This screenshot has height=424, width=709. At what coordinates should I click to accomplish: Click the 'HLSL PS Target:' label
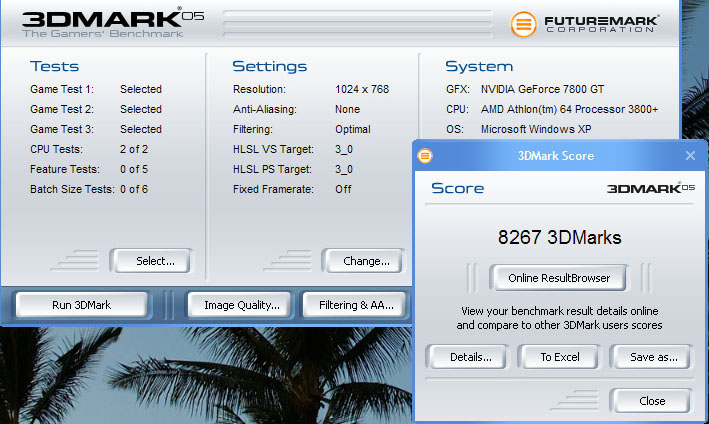272,169
